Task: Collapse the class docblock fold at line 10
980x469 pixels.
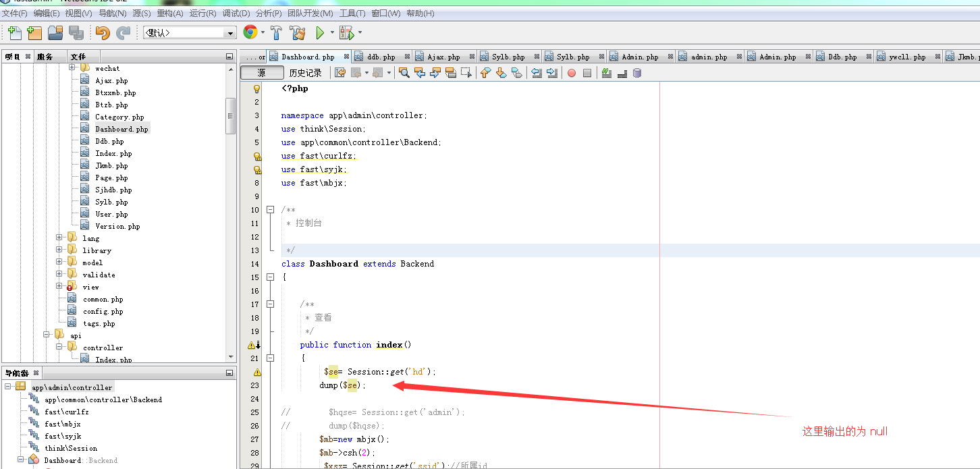Action: point(270,210)
